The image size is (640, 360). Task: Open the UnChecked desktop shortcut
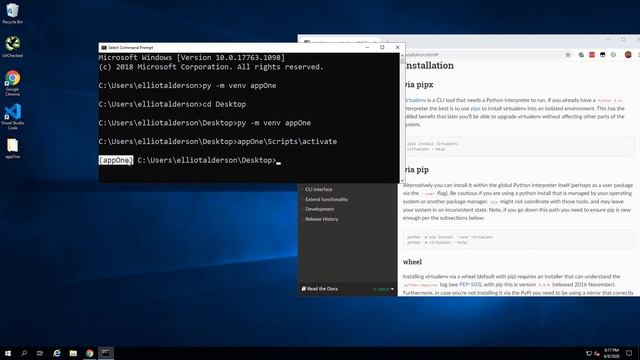[x=13, y=46]
